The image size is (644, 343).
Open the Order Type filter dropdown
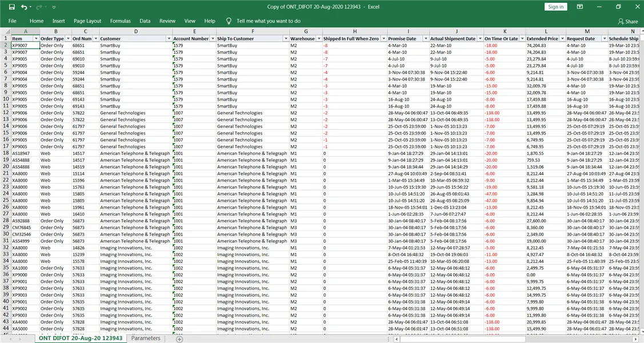coord(68,39)
